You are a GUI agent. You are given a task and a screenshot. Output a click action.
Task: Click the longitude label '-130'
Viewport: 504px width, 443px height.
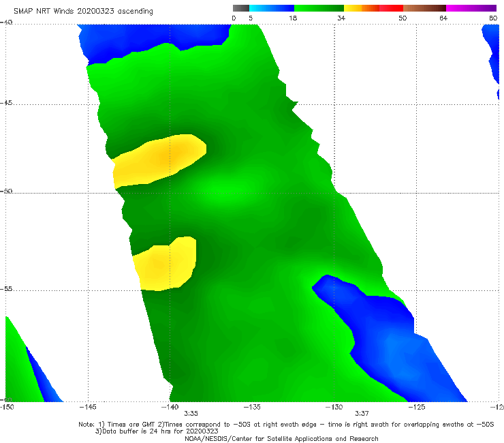[x=334, y=407]
